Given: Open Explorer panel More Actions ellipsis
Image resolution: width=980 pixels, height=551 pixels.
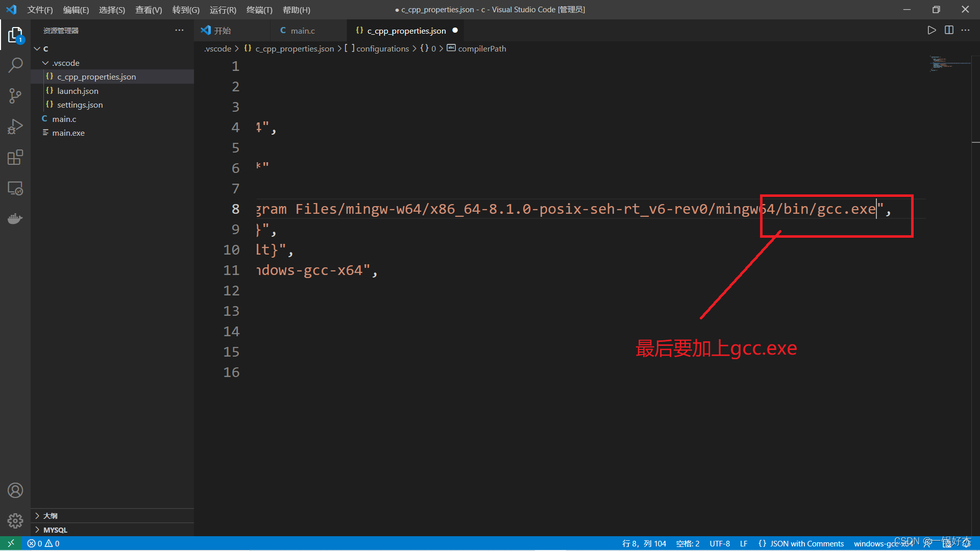Looking at the screenshot, I should pyautogui.click(x=179, y=30).
